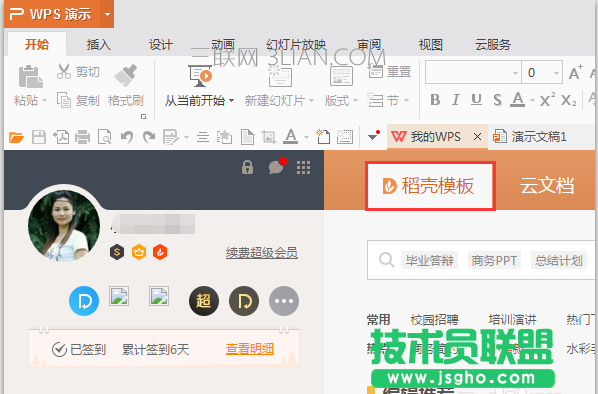Click the crop icon in quick toolbar
The image size is (598, 394).
[x=268, y=137]
